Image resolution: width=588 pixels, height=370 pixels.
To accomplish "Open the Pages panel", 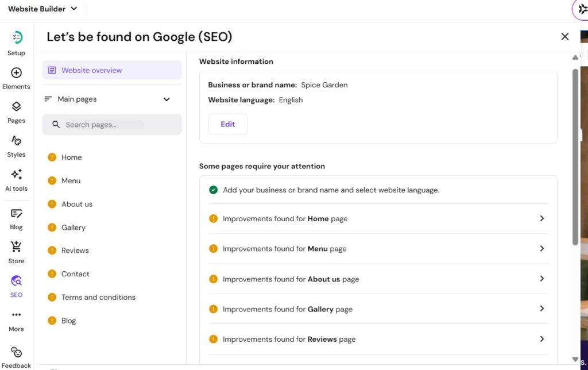I will tap(16, 110).
